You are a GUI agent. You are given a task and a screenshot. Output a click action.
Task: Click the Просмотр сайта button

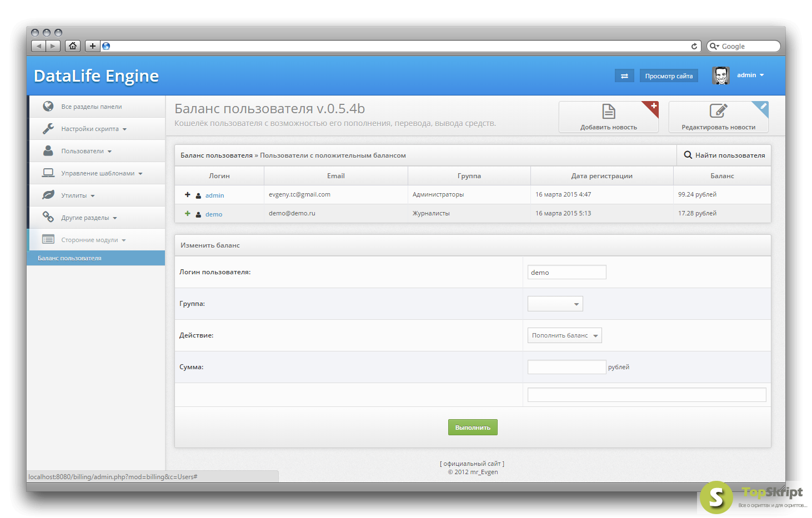coord(669,76)
